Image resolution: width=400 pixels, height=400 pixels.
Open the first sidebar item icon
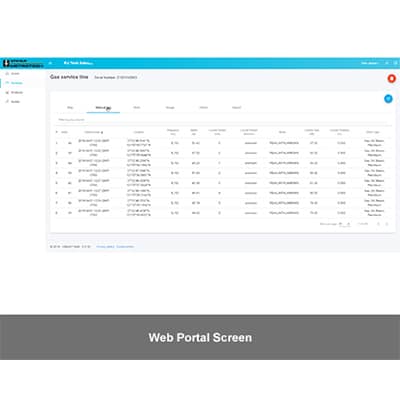7,73
